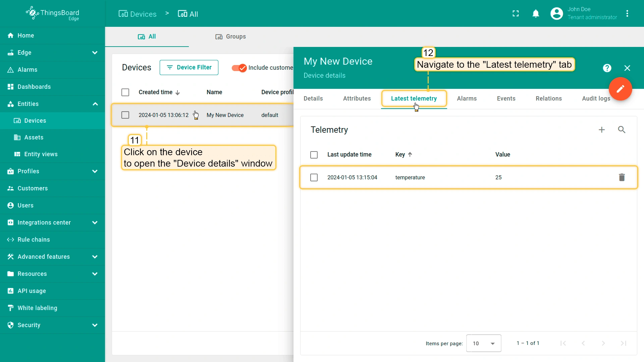Toggle fullscreen mode icon

(516, 14)
